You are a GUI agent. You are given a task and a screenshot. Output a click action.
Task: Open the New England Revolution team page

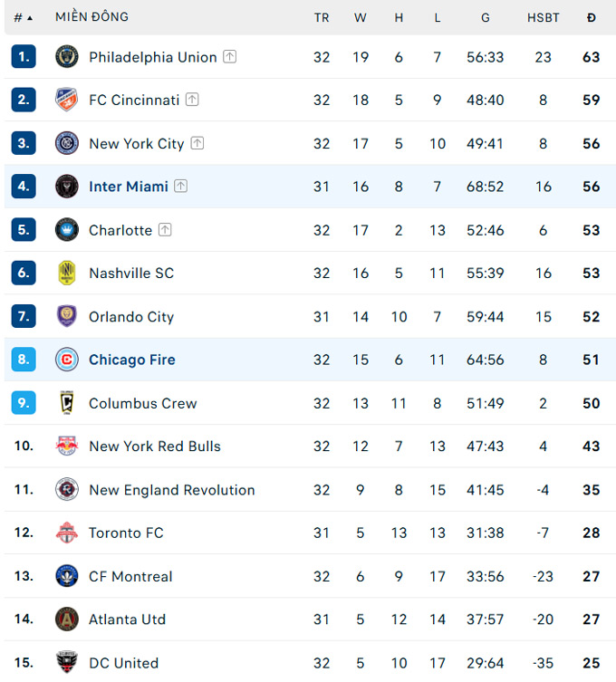(172, 490)
